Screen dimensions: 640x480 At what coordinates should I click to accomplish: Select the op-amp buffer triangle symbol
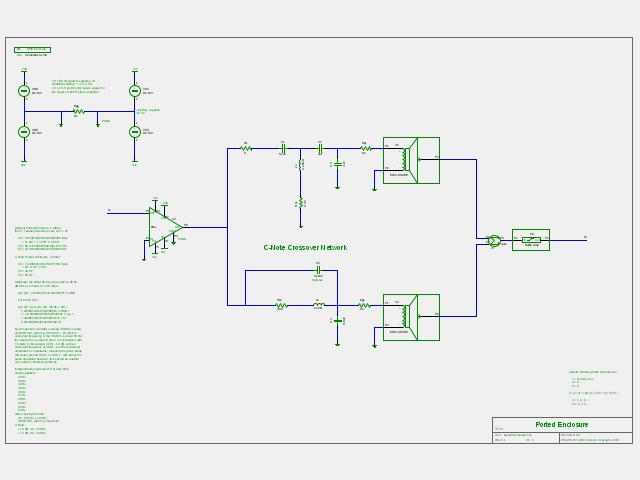(x=165, y=227)
